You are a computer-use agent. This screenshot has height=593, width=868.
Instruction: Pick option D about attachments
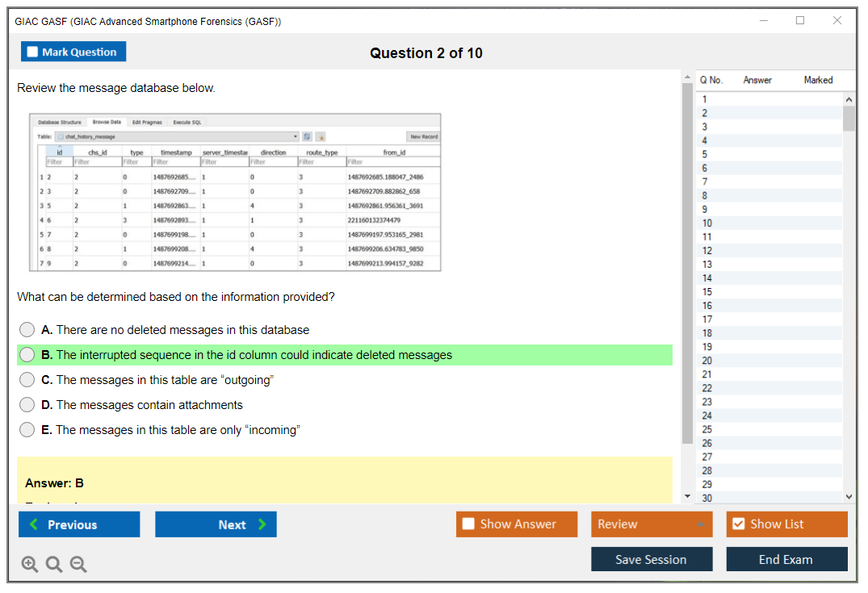point(27,405)
